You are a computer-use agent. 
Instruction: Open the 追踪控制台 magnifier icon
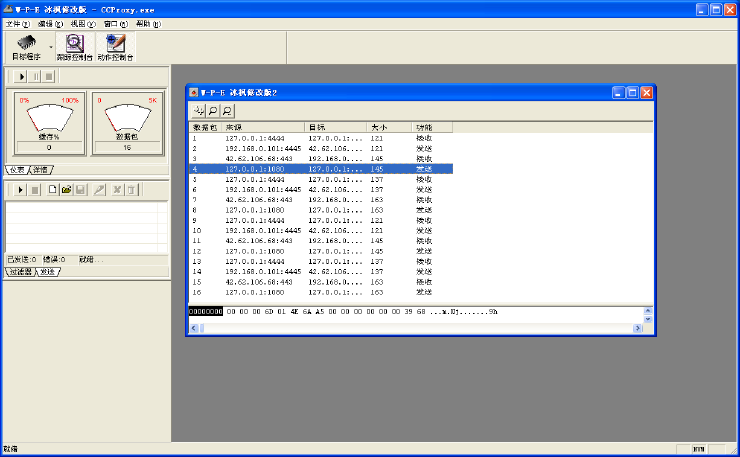click(75, 47)
